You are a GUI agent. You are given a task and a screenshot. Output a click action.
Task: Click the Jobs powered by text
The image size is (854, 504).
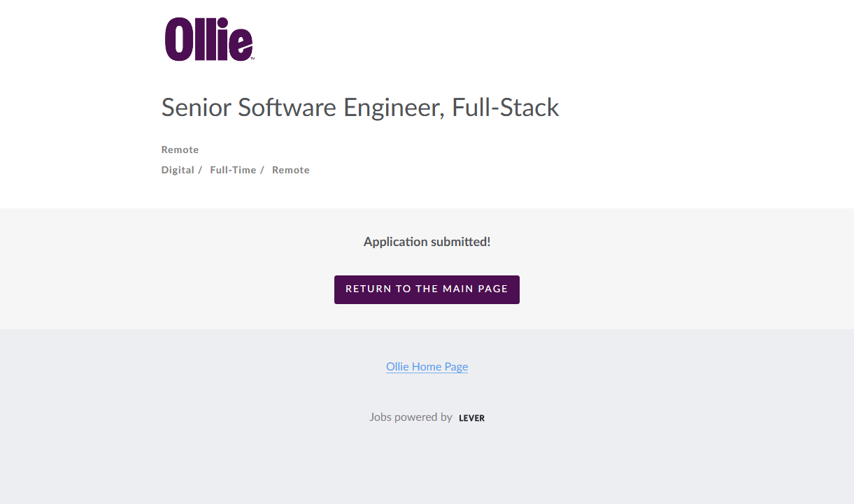tap(411, 417)
